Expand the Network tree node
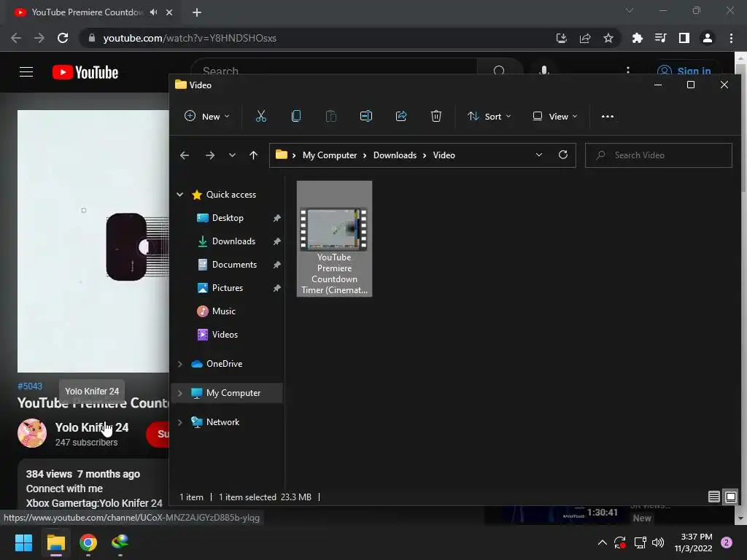Viewport: 747px width, 560px height. pyautogui.click(x=180, y=422)
